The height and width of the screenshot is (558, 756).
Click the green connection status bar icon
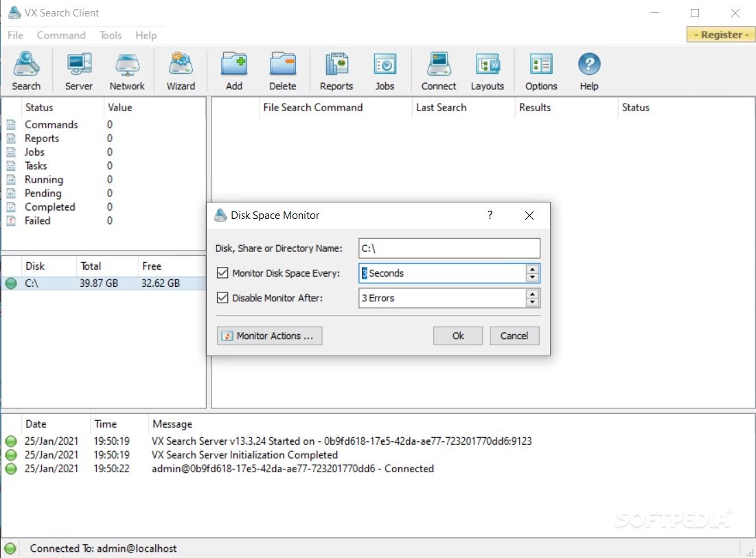tap(10, 548)
